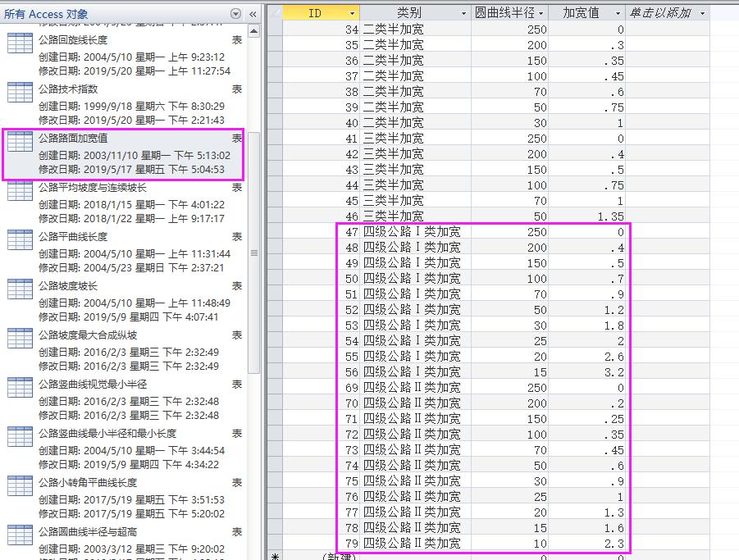Select the 公路竖曲线最小半径和最小长度 table entry
This screenshot has height=560, width=739.
tap(107, 434)
